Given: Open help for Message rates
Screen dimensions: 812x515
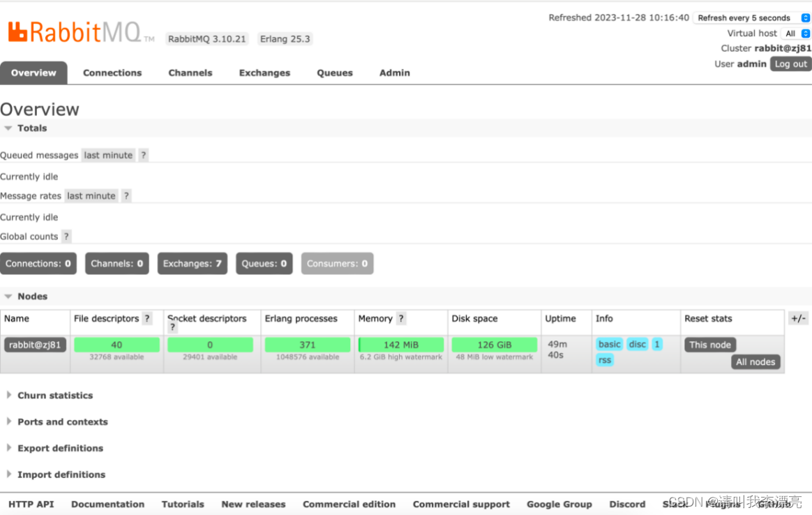Looking at the screenshot, I should click(126, 196).
